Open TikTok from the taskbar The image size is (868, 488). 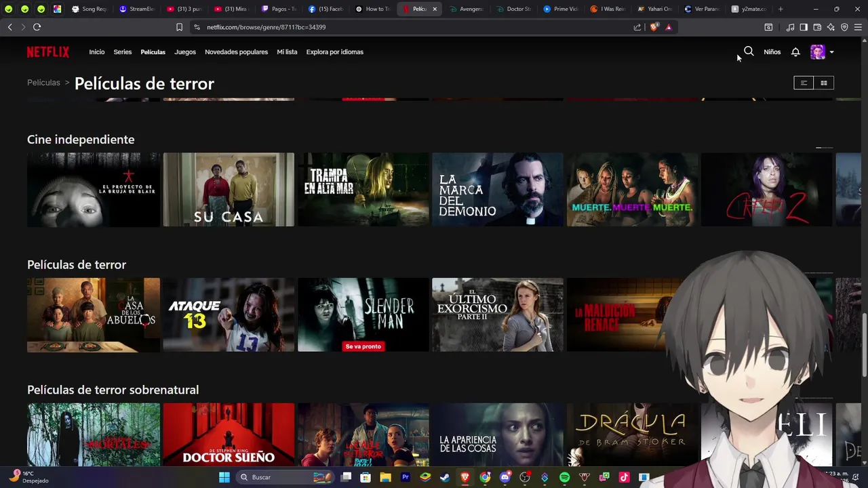click(624, 477)
